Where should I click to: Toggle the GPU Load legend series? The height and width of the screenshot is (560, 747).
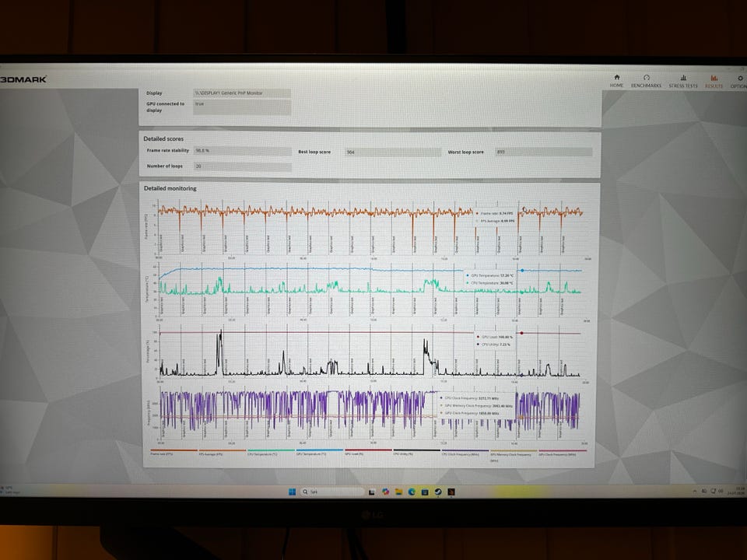point(368,453)
